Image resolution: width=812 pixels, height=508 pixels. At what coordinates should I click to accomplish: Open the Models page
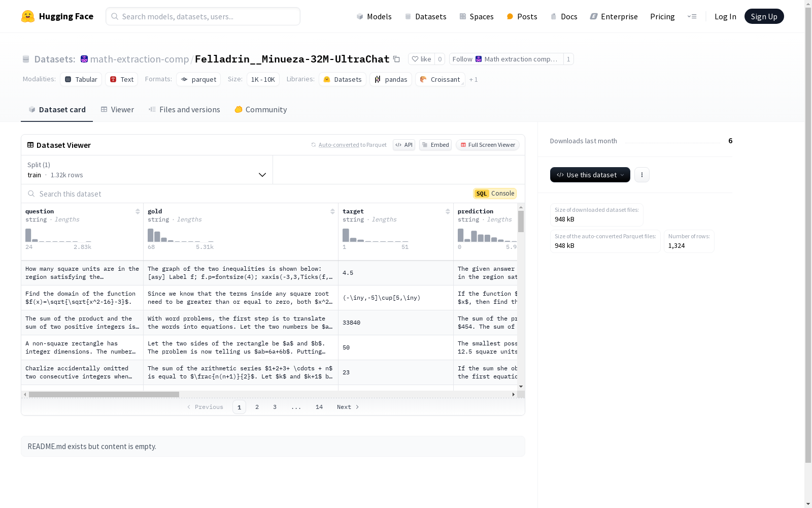pyautogui.click(x=374, y=16)
